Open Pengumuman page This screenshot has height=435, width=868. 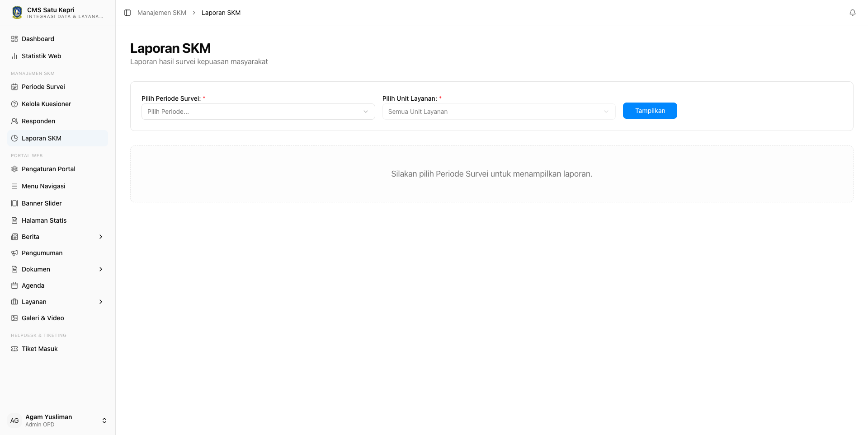tap(57, 253)
